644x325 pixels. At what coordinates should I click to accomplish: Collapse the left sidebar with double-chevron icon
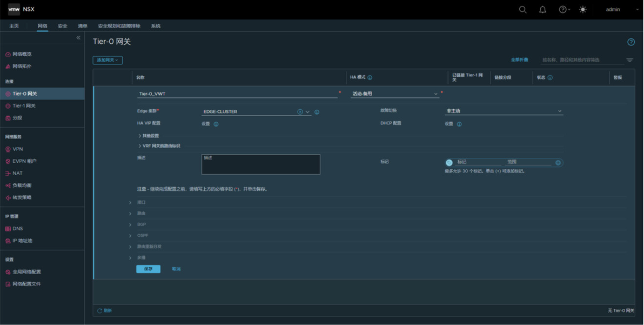[x=78, y=38]
